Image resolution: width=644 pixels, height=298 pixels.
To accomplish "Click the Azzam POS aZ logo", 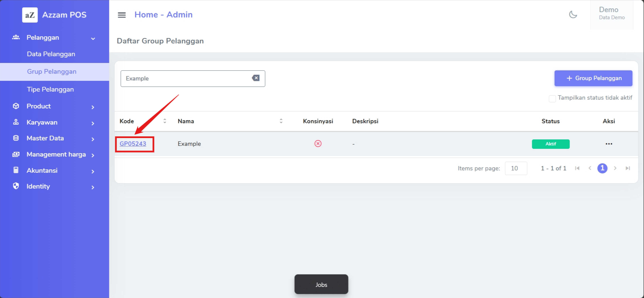I will click(x=30, y=15).
